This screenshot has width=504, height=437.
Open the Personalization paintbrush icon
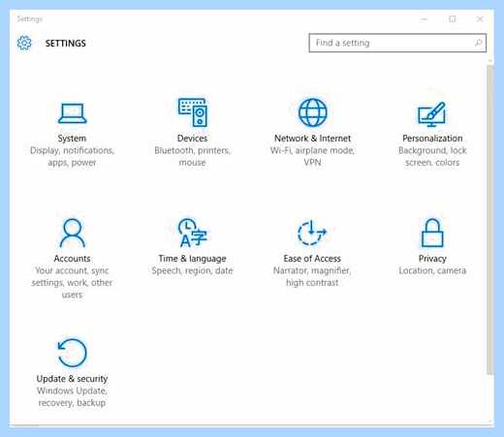coord(432,114)
